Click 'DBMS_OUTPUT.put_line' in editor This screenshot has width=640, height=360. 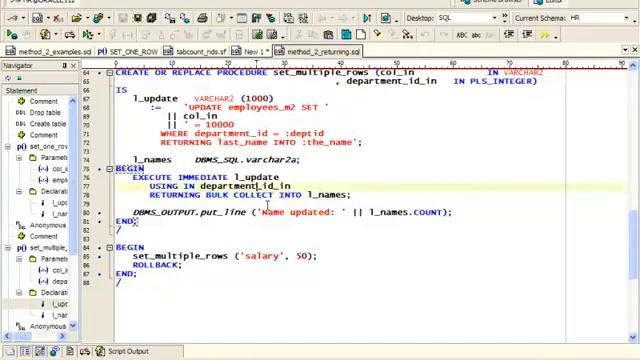point(189,212)
